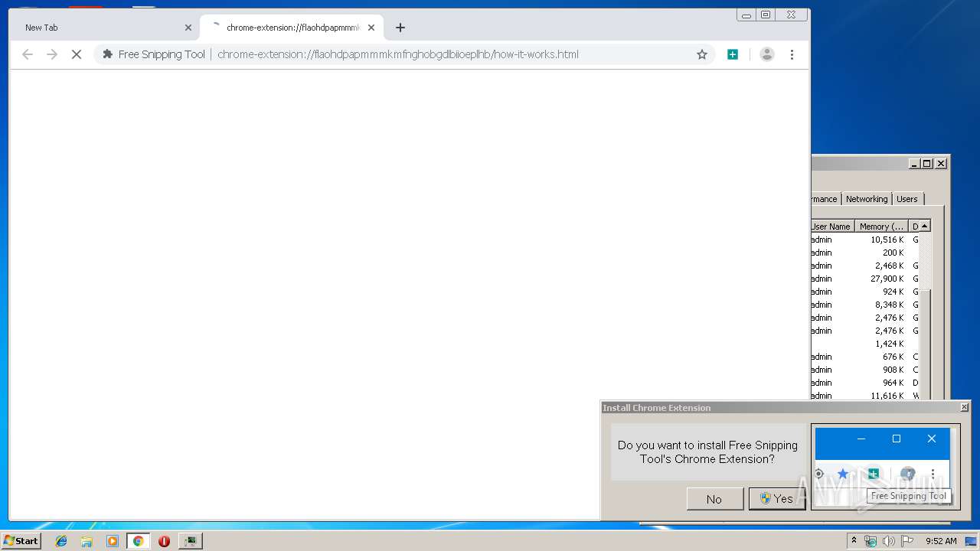The width and height of the screenshot is (980, 551).
Task: Open Networking tab in Task Manager
Action: tap(867, 199)
